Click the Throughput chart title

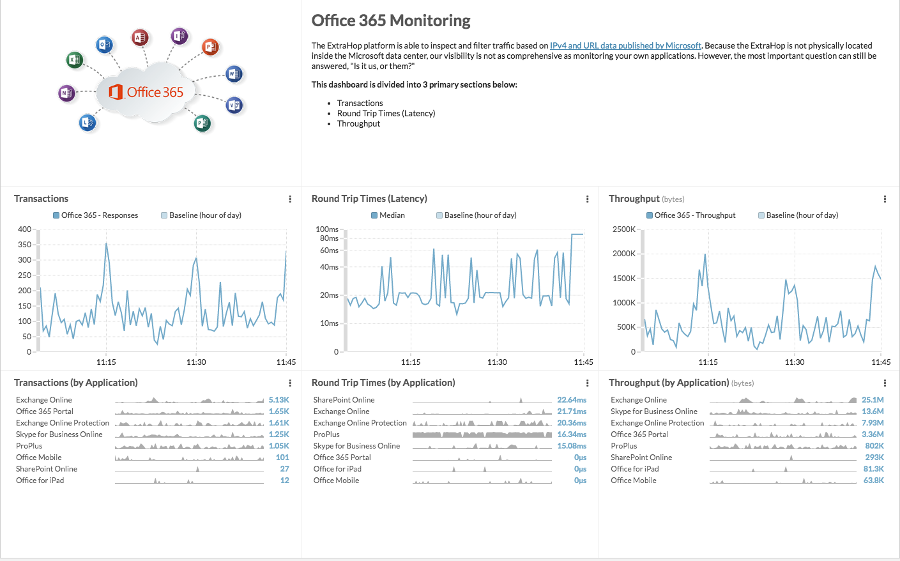[x=634, y=199]
